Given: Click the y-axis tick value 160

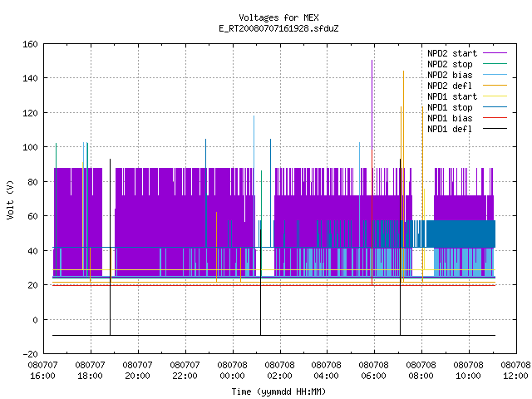Looking at the screenshot, I should tap(30, 44).
